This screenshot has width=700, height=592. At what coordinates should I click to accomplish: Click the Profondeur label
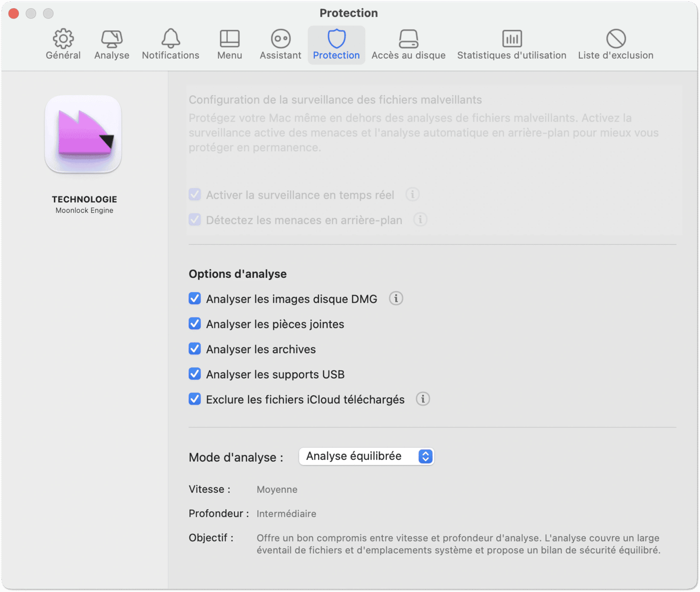[x=219, y=513]
